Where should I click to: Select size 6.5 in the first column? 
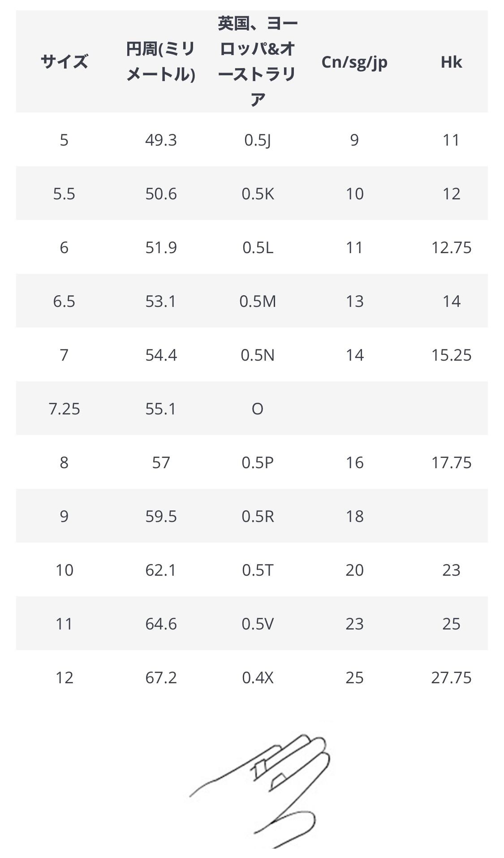[x=64, y=302]
